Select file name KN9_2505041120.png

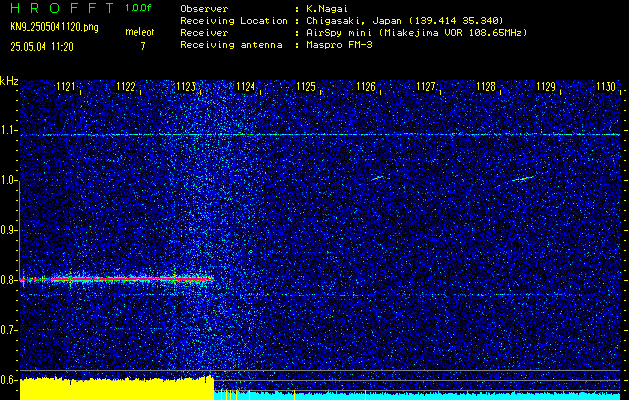54,27
